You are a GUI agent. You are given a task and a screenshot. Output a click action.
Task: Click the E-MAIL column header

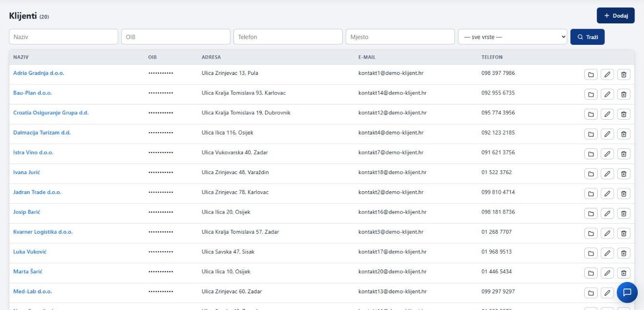(367, 57)
